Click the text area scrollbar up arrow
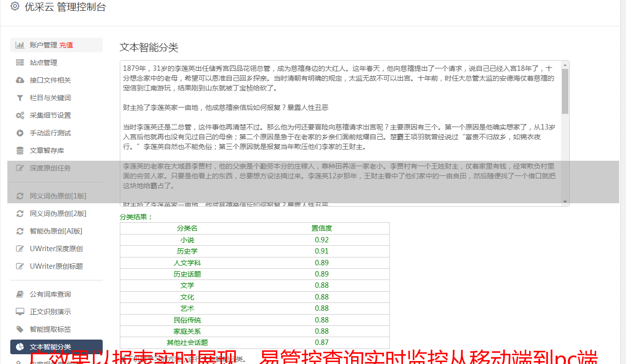Viewport: 626px width, 364px height. pos(565,64)
